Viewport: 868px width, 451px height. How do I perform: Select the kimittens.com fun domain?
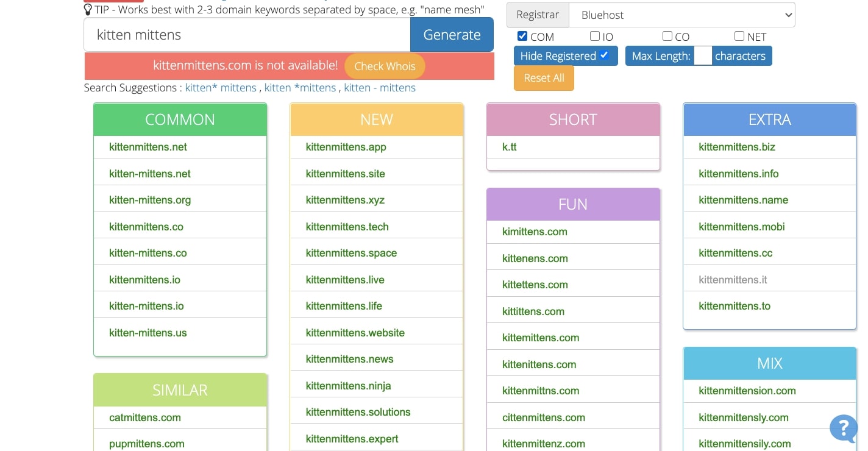(x=535, y=232)
